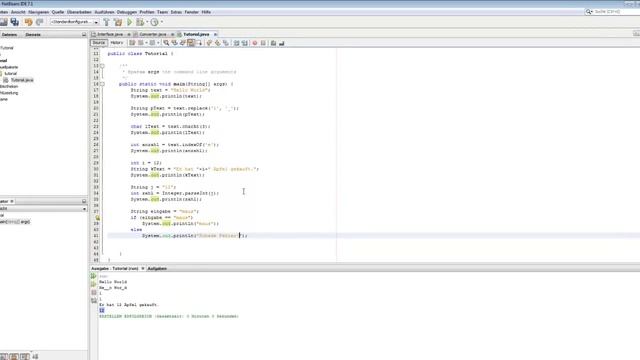
Task: Click the Find Selection magnifier icon
Action: pos(166,43)
